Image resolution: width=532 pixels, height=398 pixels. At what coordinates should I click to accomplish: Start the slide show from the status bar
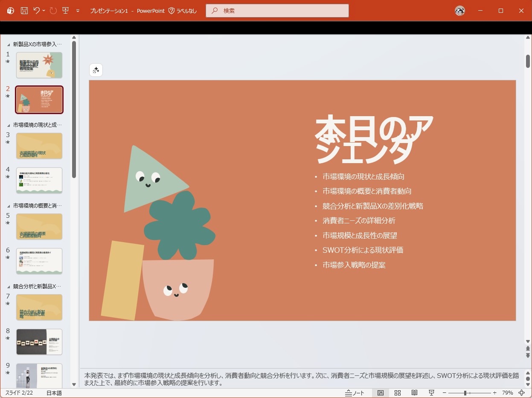click(x=431, y=392)
